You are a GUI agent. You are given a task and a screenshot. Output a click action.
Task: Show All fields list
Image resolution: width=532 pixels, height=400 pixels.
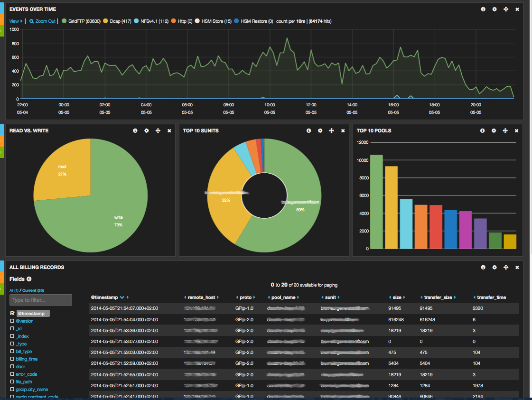[14, 290]
